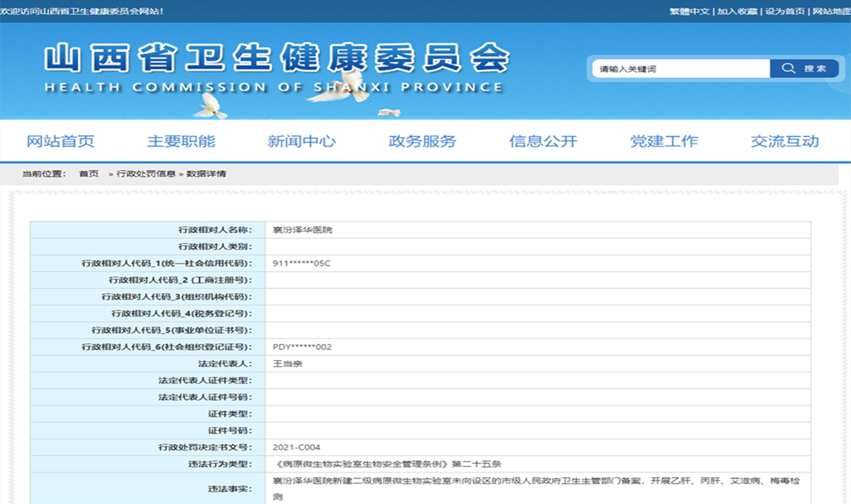Open the 网站地图 link
Image resolution: width=851 pixels, height=504 pixels.
tap(831, 11)
